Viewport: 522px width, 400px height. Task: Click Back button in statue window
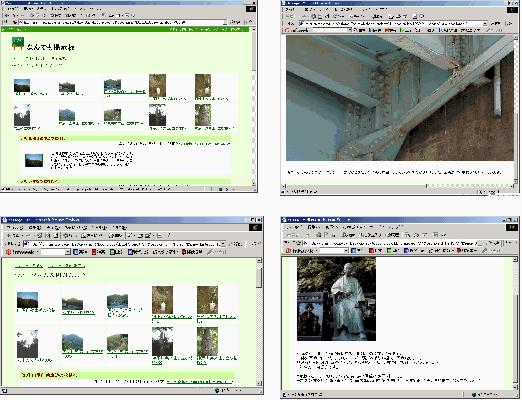coord(293,235)
